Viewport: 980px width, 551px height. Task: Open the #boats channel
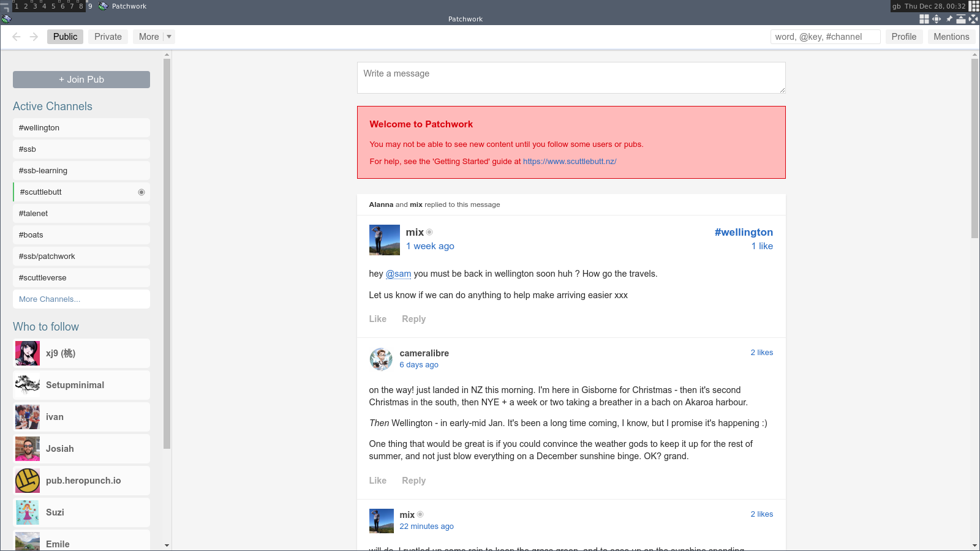tap(81, 235)
